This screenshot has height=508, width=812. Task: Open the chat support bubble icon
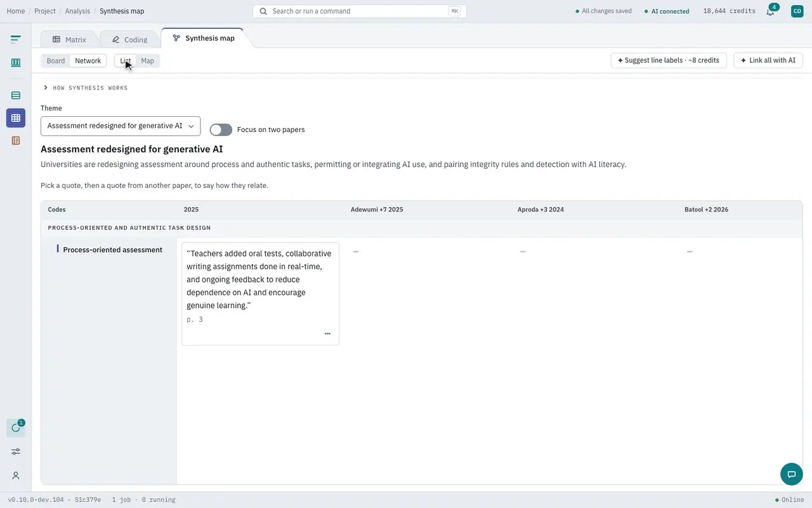(x=792, y=474)
